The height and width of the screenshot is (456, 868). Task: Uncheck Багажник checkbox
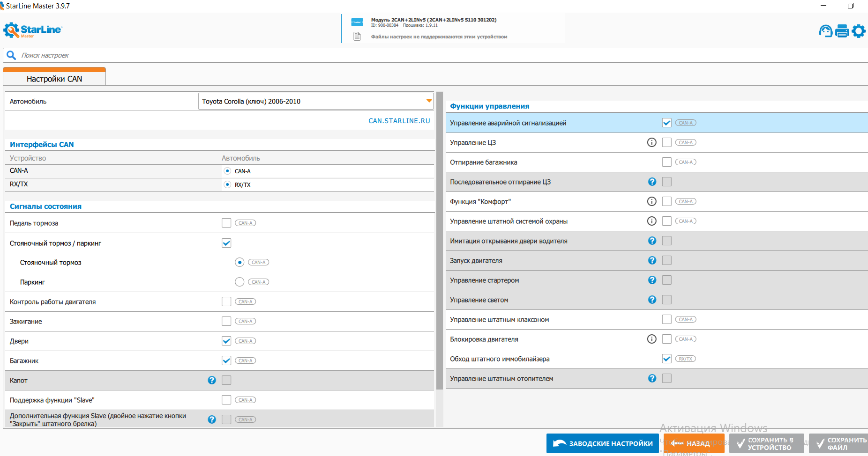226,360
